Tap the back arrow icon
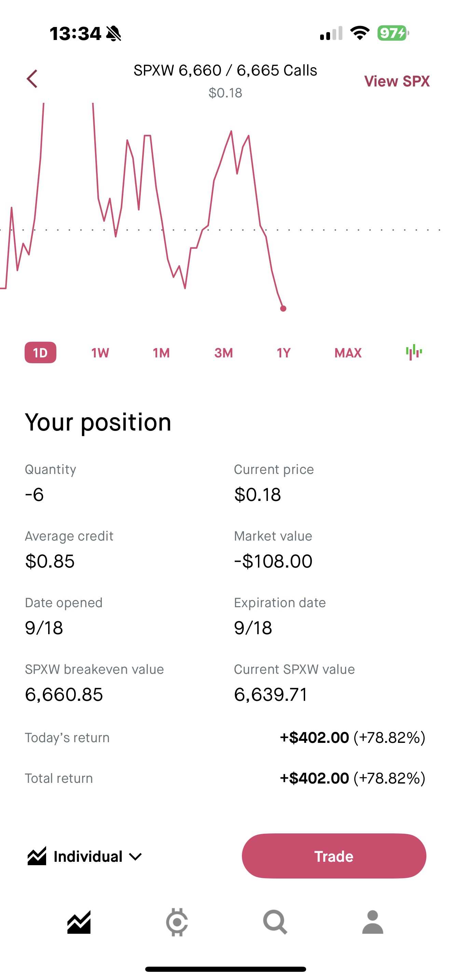 coord(32,79)
